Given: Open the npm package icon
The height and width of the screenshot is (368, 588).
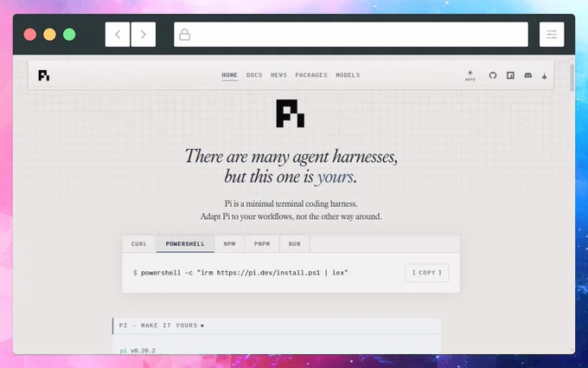Looking at the screenshot, I should tap(510, 75).
